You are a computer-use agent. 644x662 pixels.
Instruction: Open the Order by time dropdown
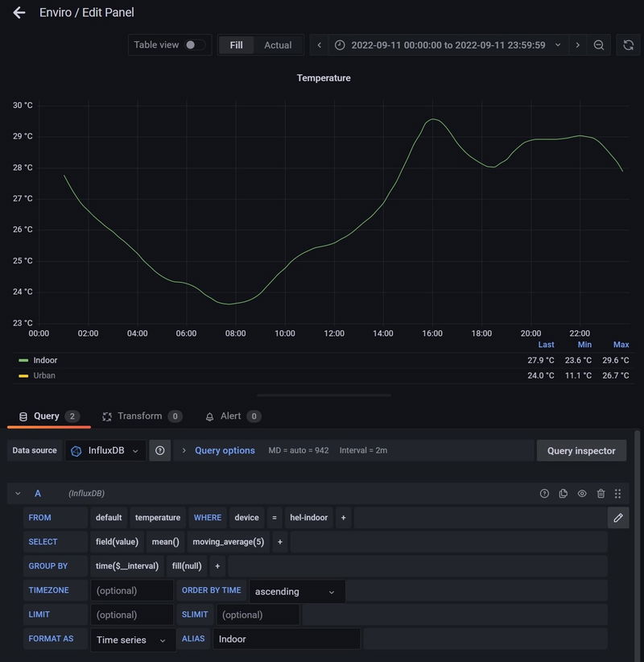click(x=296, y=591)
